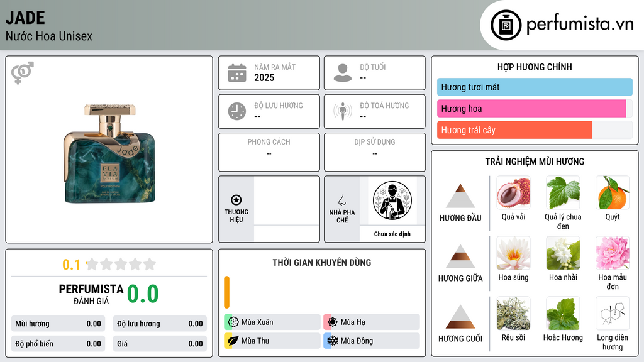Click the Hương hoa pink accord bar

point(531,109)
